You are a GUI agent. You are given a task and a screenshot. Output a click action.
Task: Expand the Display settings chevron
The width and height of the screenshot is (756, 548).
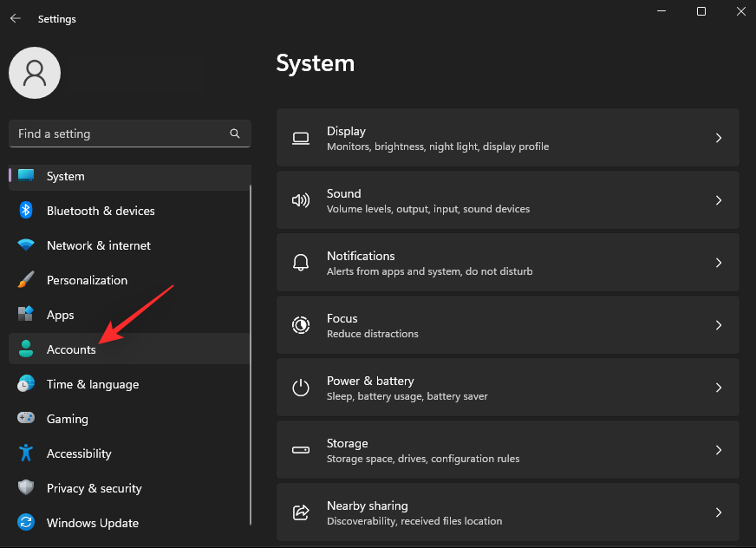(719, 138)
